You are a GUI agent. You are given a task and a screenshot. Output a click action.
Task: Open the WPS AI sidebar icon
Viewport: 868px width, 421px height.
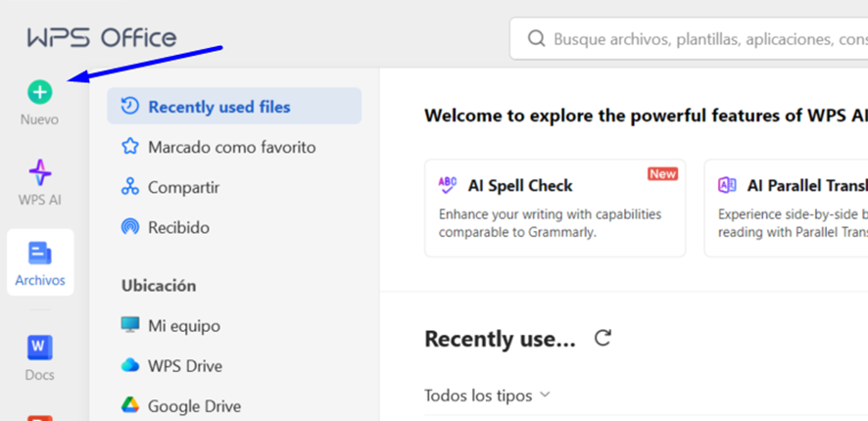click(40, 173)
